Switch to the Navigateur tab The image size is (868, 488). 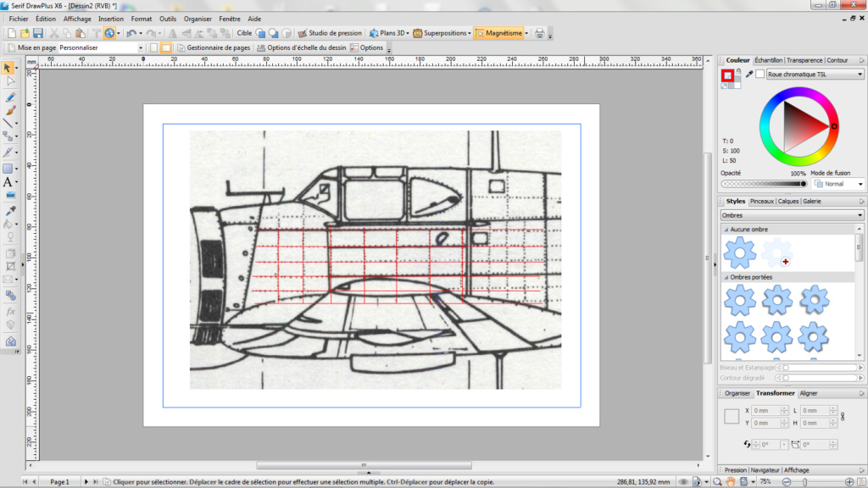click(765, 470)
